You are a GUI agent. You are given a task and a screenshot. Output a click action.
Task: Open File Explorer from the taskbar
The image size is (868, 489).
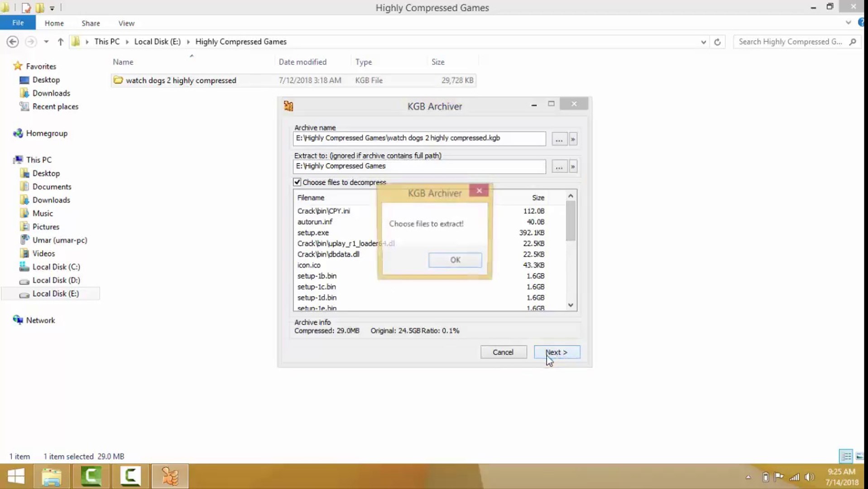click(x=51, y=476)
